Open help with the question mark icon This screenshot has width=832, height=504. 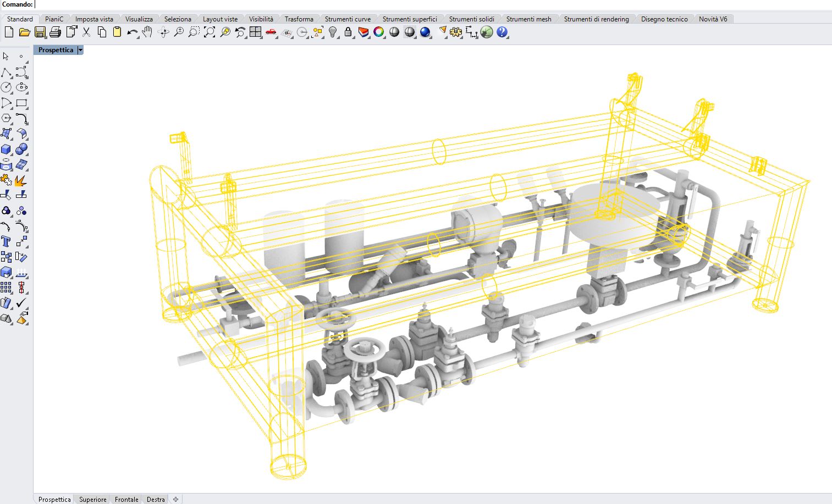pyautogui.click(x=502, y=32)
